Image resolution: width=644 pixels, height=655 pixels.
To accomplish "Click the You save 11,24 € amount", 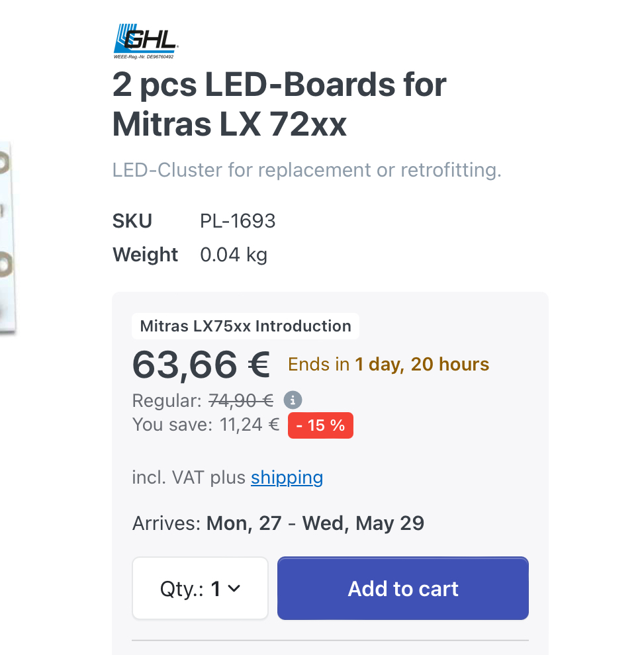I will pos(250,424).
